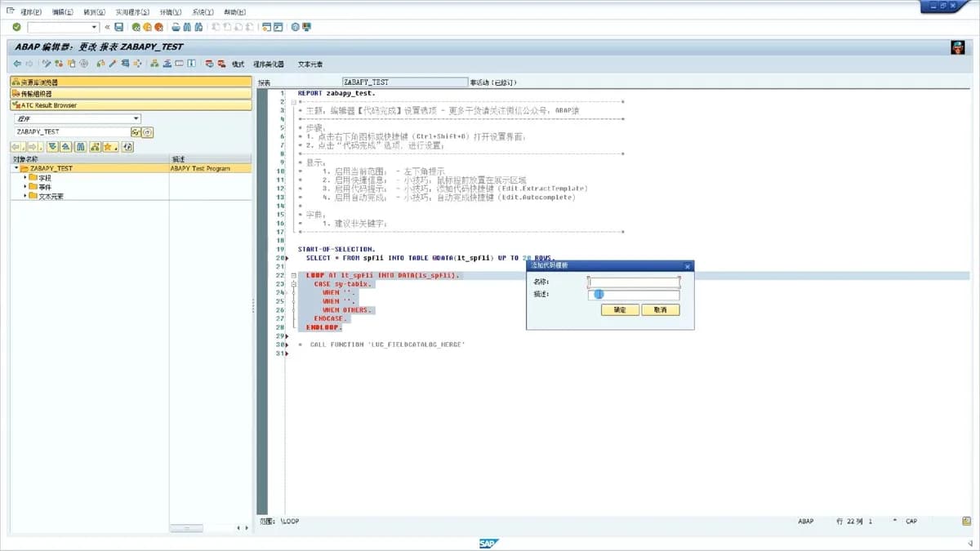Screen dimensions: 980x551
Task: Click the Refresh Object List icon
Action: [x=127, y=147]
